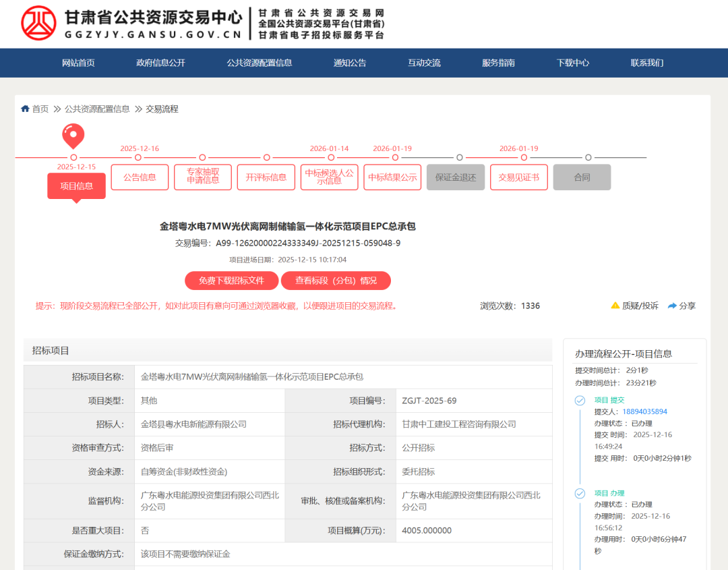Select the 中标结果公示 stage

coord(392,177)
